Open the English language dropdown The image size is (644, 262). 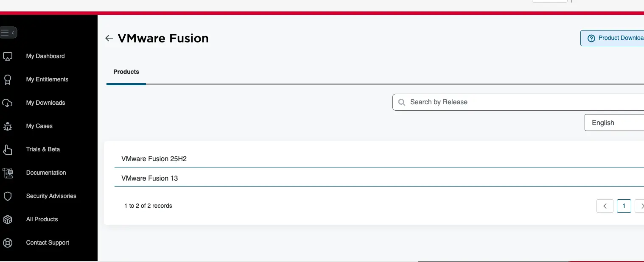click(614, 123)
